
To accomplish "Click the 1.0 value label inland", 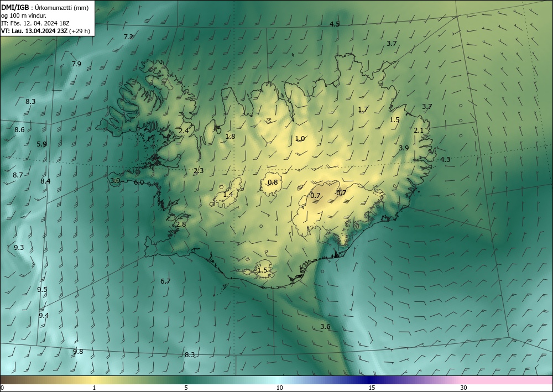I will pyautogui.click(x=300, y=139).
